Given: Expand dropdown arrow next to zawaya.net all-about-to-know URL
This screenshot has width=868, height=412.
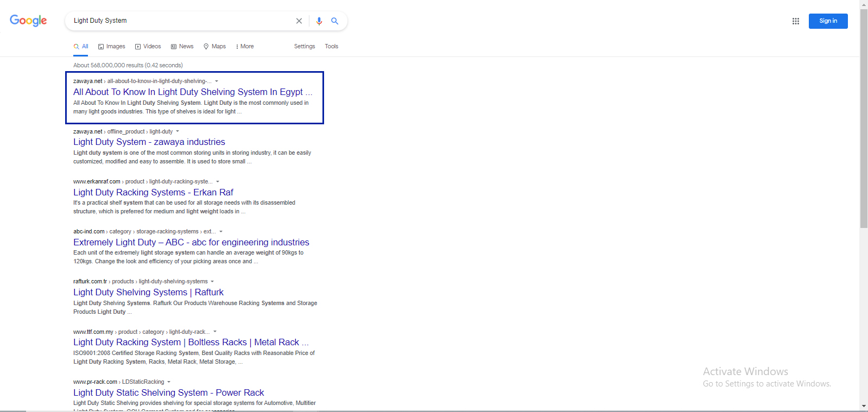Looking at the screenshot, I should [x=217, y=81].
